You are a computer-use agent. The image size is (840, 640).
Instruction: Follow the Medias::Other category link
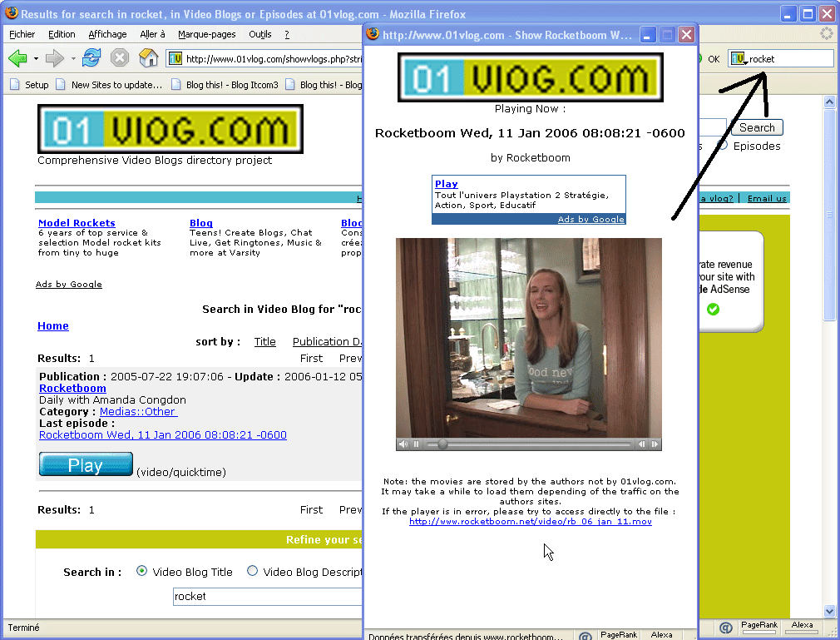click(138, 412)
